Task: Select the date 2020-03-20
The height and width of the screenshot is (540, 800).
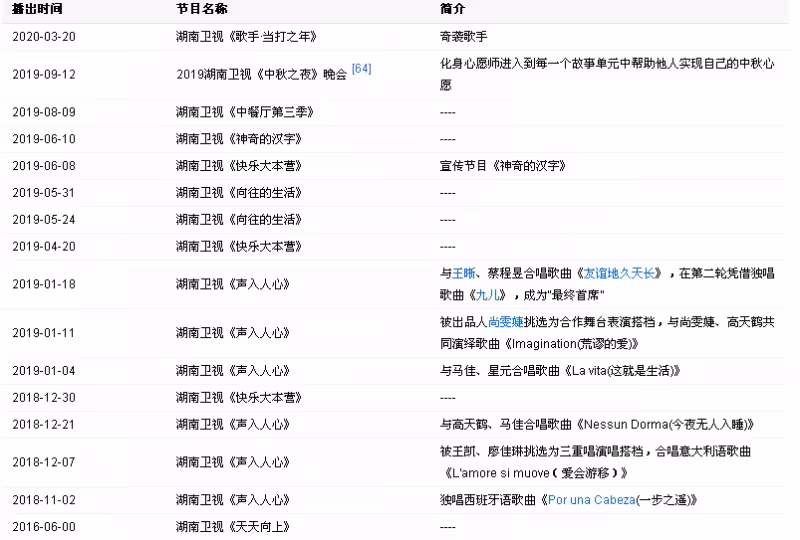Action: click(x=44, y=37)
